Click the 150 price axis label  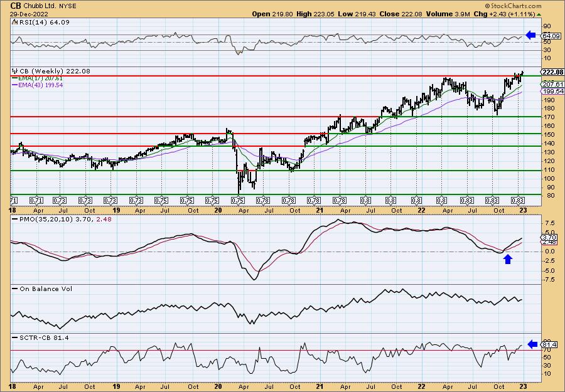549,135
